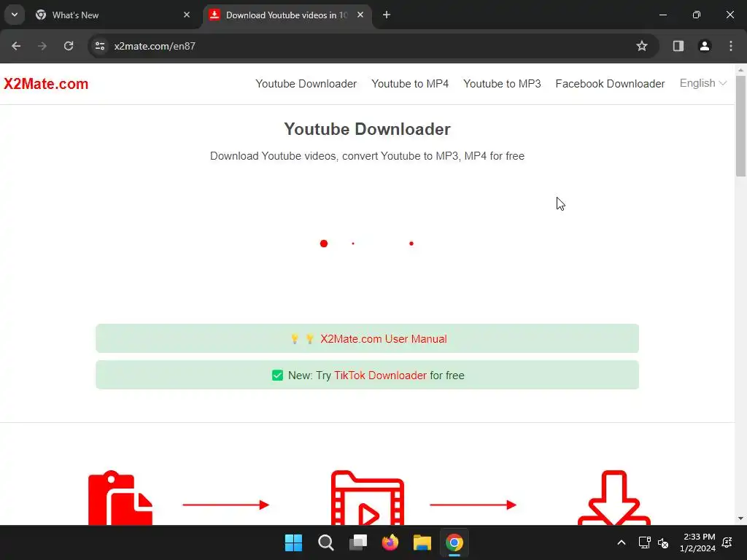Viewport: 747px width, 560px height.
Task: Click the video folder step icon
Action: [x=368, y=498]
